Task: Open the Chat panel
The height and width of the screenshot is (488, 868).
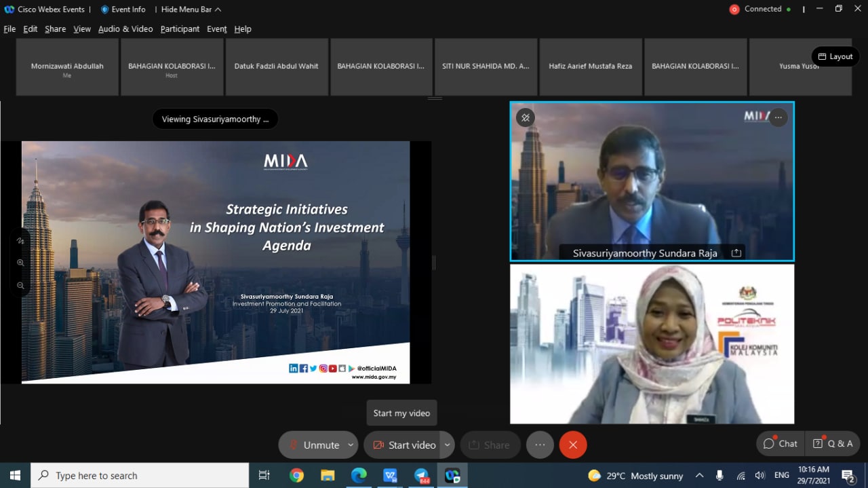Action: [781, 444]
